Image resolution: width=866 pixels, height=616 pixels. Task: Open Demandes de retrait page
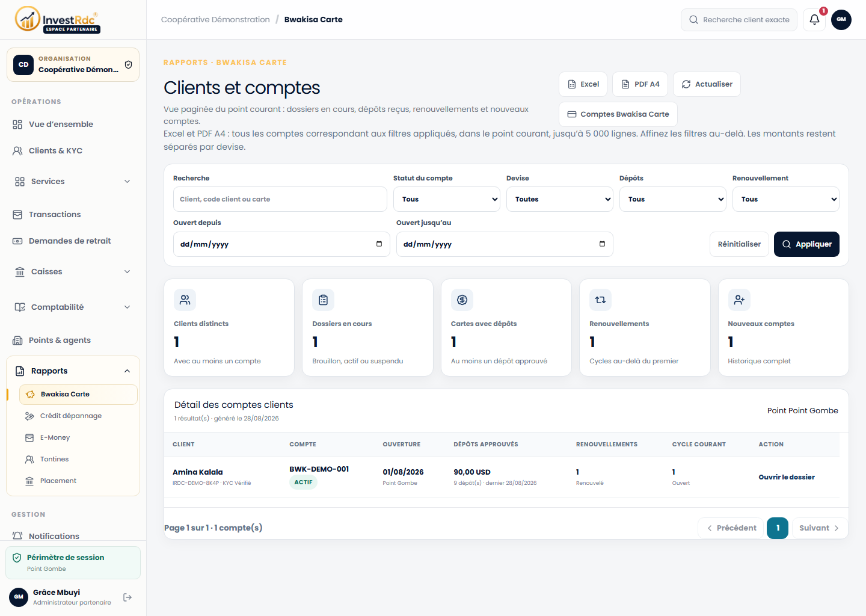tap(73, 241)
